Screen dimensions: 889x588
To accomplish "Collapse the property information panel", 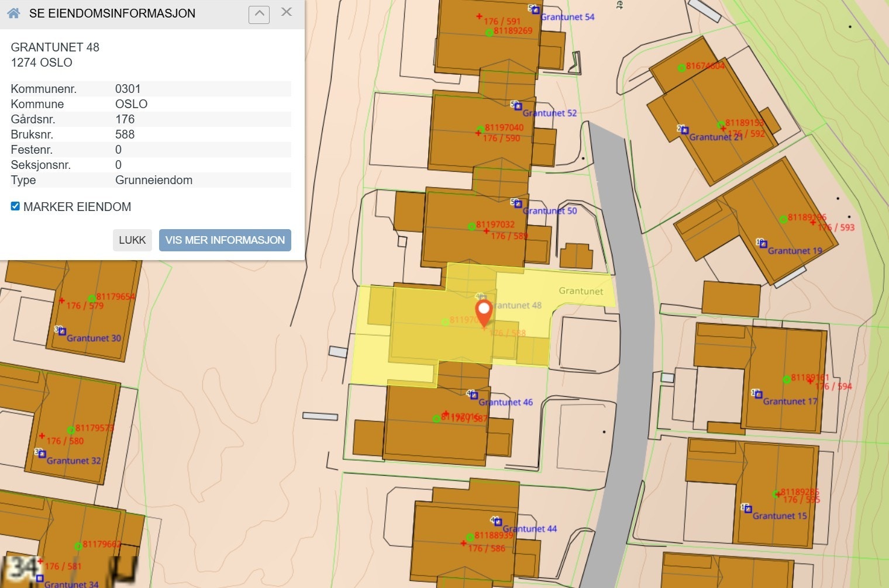I will click(x=259, y=14).
